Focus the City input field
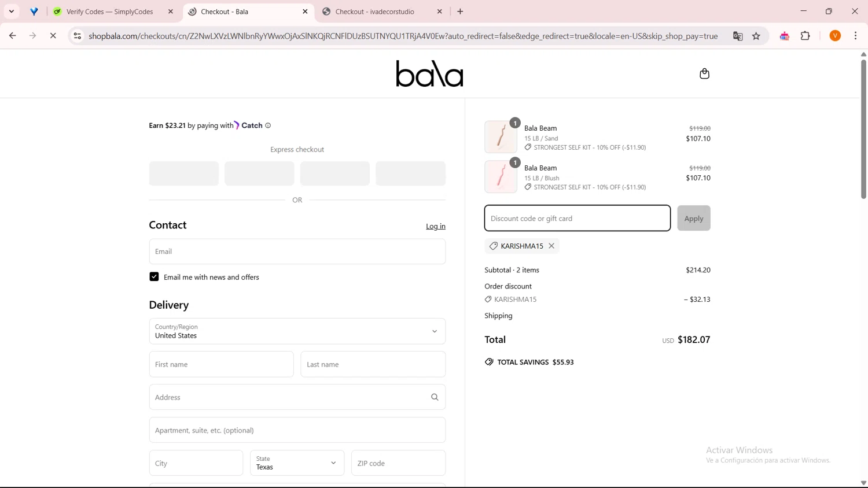Viewport: 868px width, 488px height. click(196, 463)
